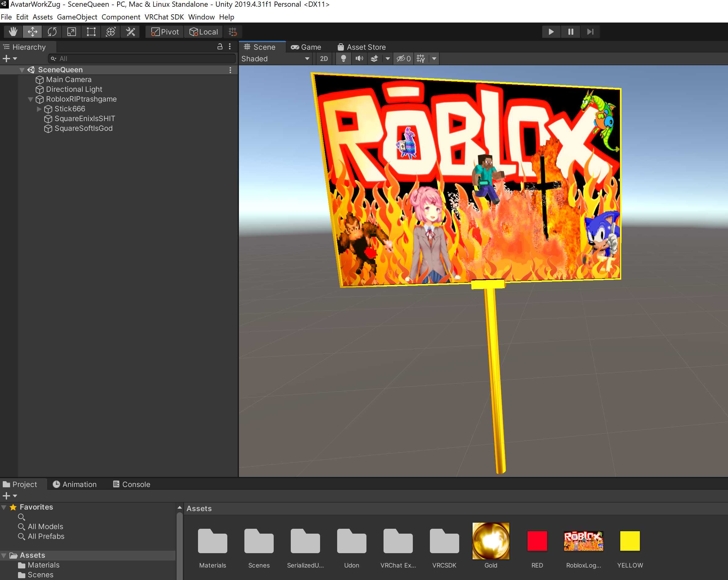Open the Shaded draw mode dropdown
This screenshot has height=580, width=728.
275,59
